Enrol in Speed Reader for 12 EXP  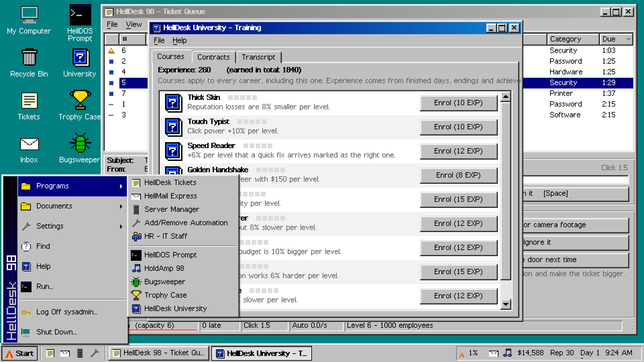(458, 151)
